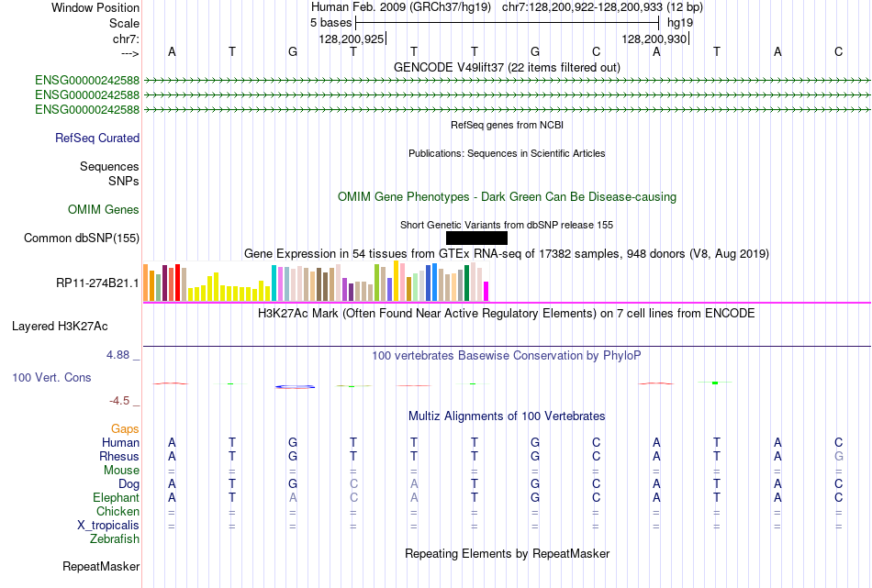The width and height of the screenshot is (872, 588).
Task: Select the Chicken alignment row label
Action: coord(117,511)
